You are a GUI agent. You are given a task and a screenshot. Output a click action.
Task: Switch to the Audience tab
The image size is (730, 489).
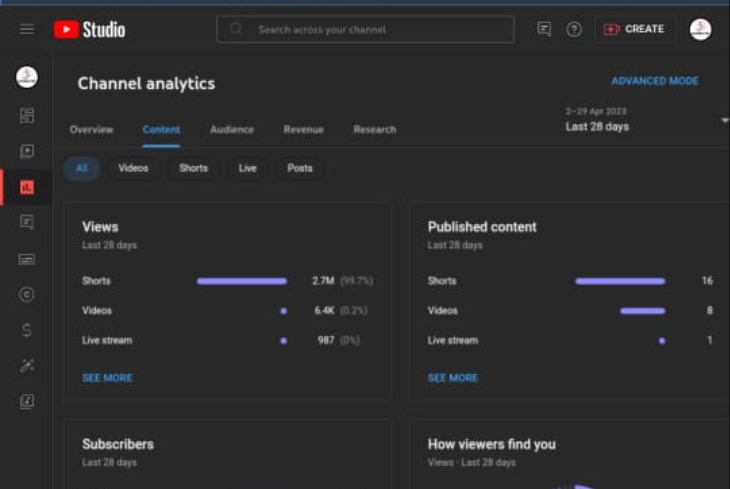[x=232, y=129]
